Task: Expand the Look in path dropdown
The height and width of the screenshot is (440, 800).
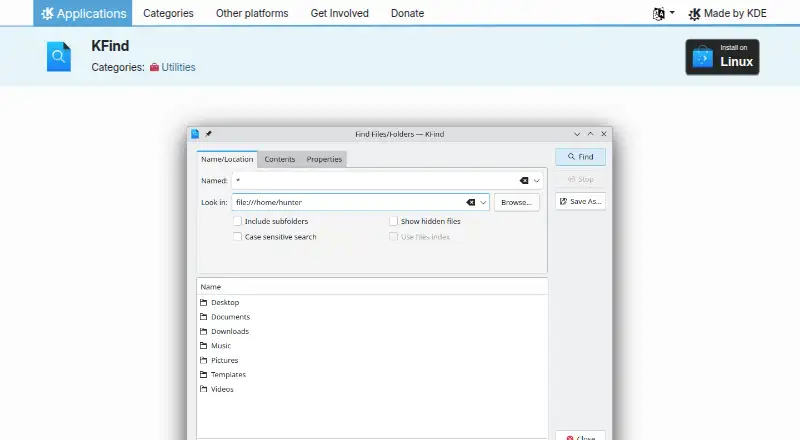Action: click(x=483, y=202)
